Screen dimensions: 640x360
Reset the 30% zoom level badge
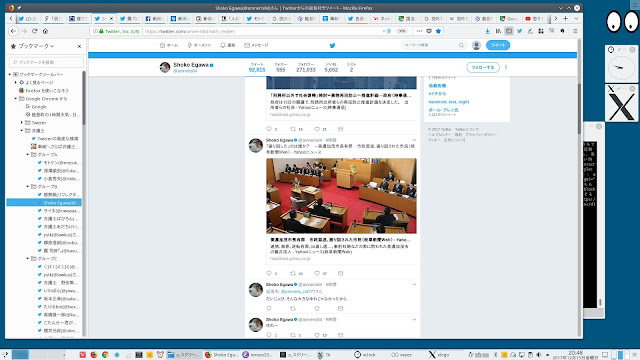click(x=402, y=31)
